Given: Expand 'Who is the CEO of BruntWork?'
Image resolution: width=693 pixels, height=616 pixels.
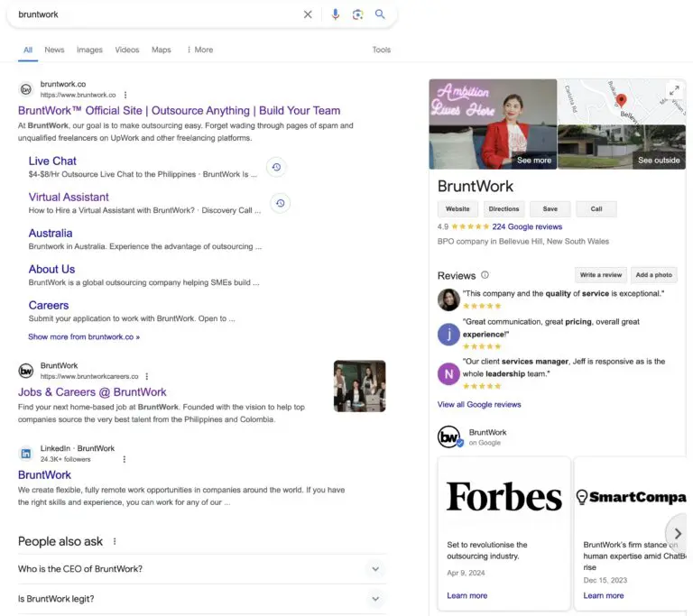Looking at the screenshot, I should click(x=202, y=569).
